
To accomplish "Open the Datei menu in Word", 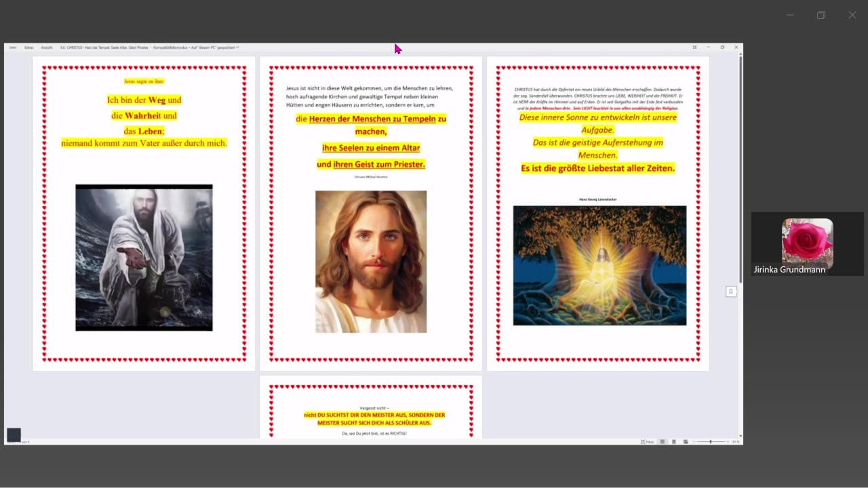I will (x=13, y=47).
